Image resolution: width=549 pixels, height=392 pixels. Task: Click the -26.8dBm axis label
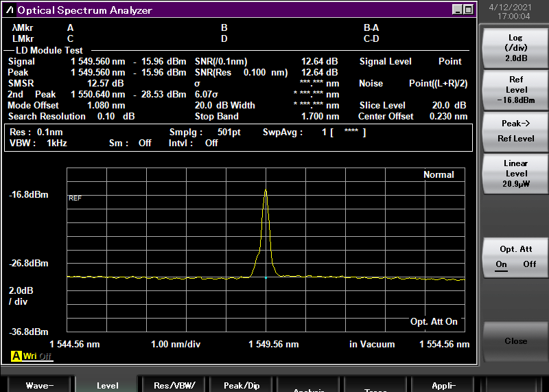coord(29,264)
